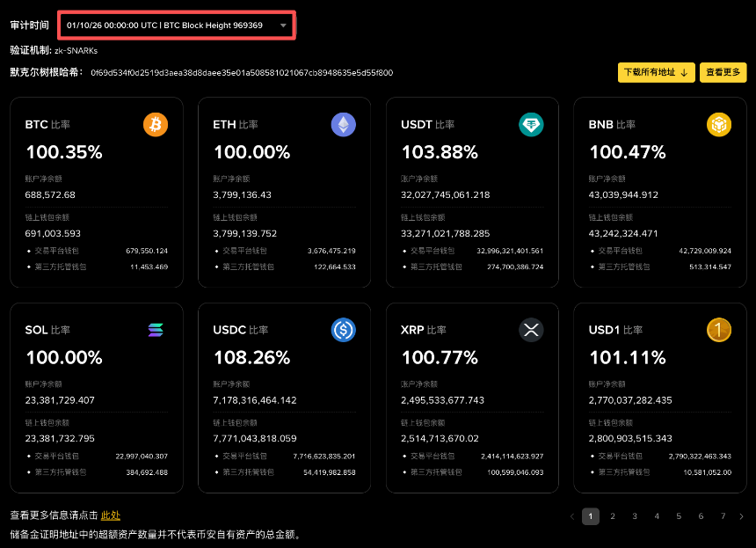
Task: Click the USDC ratio 108.26% value
Action: [x=251, y=357]
